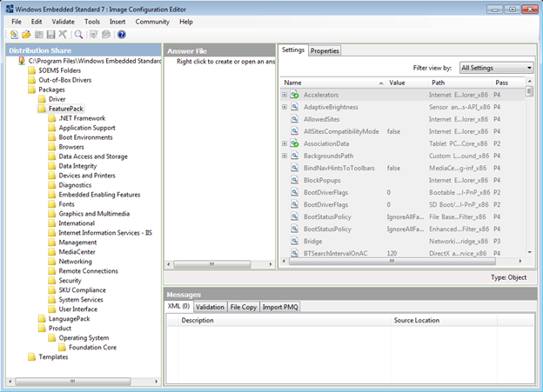Screen dimensions: 543x392
Task: Open the Filter view by dropdown
Action: (x=496, y=68)
